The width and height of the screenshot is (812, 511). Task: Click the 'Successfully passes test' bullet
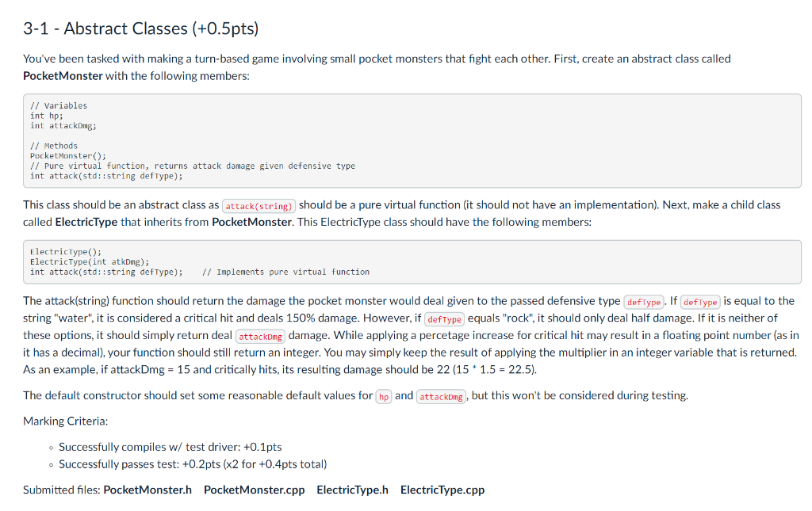(193, 464)
